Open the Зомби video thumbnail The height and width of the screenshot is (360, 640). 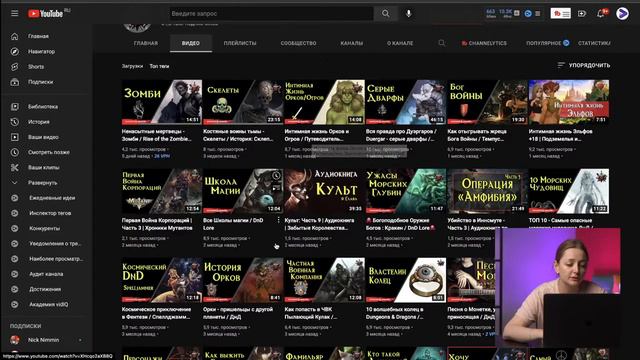pyautogui.click(x=162, y=102)
